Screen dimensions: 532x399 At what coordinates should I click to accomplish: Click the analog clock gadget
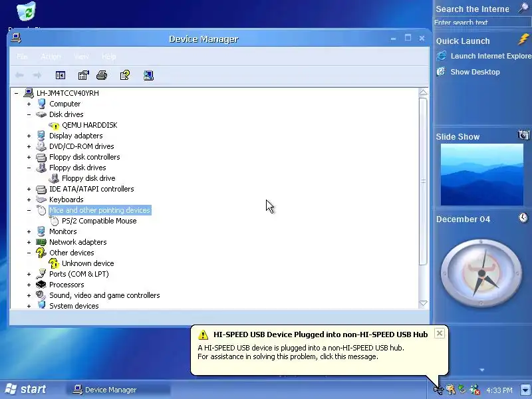click(x=481, y=273)
